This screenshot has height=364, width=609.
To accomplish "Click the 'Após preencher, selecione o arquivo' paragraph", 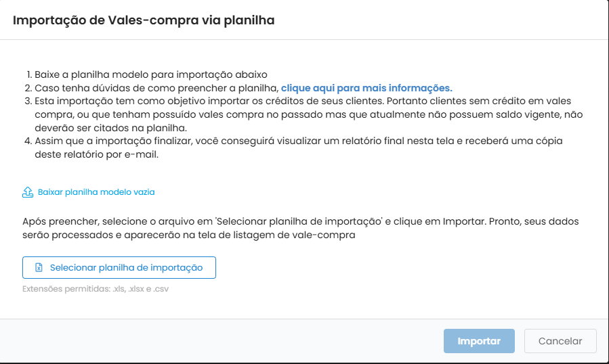I will 300,228.
